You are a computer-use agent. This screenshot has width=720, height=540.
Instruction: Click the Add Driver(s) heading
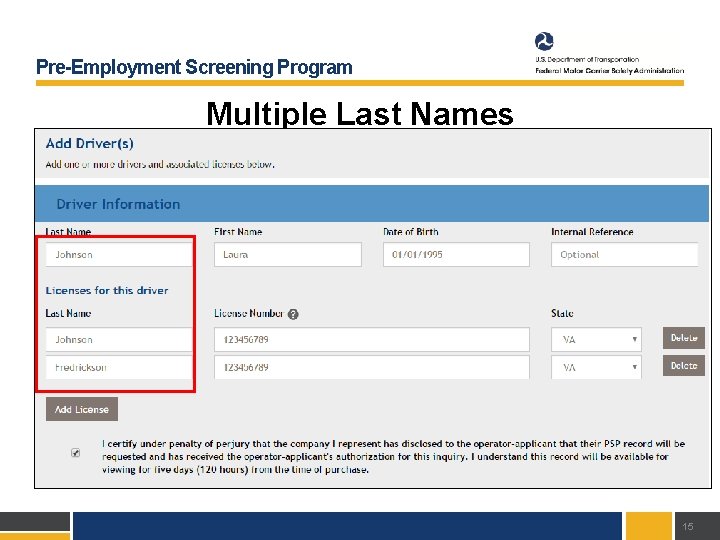(90, 143)
